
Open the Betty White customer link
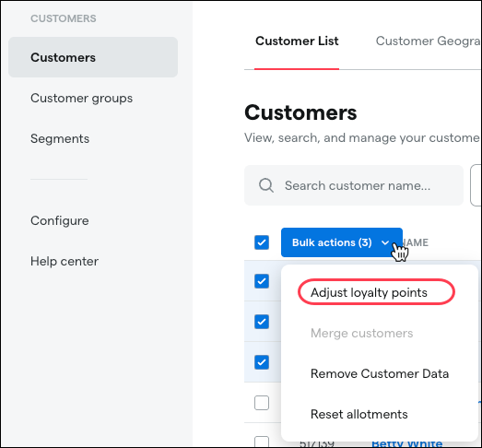pos(407,443)
